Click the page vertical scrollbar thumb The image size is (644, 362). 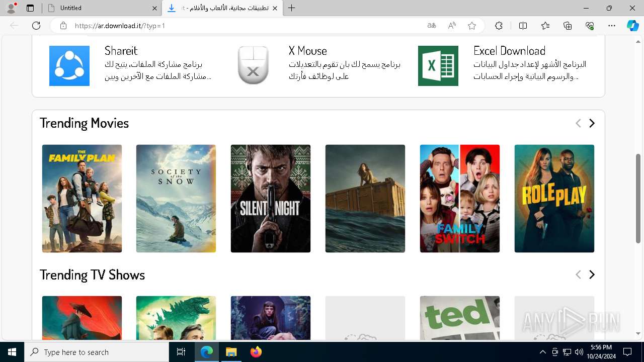(x=638, y=198)
